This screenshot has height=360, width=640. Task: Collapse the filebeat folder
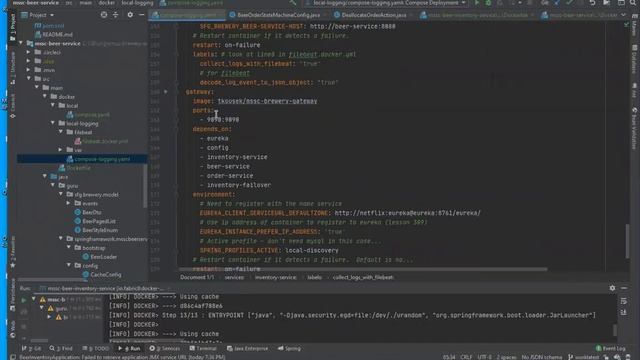tap(61, 132)
